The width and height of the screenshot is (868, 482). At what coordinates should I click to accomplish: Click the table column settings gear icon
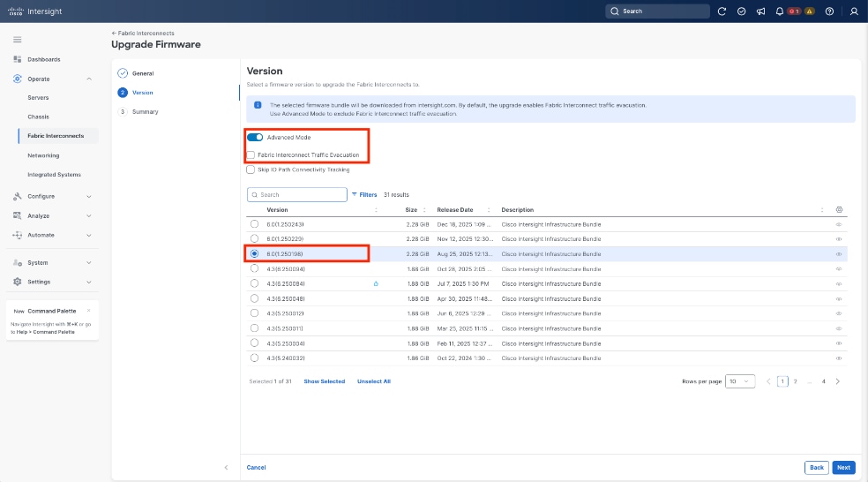pyautogui.click(x=839, y=209)
